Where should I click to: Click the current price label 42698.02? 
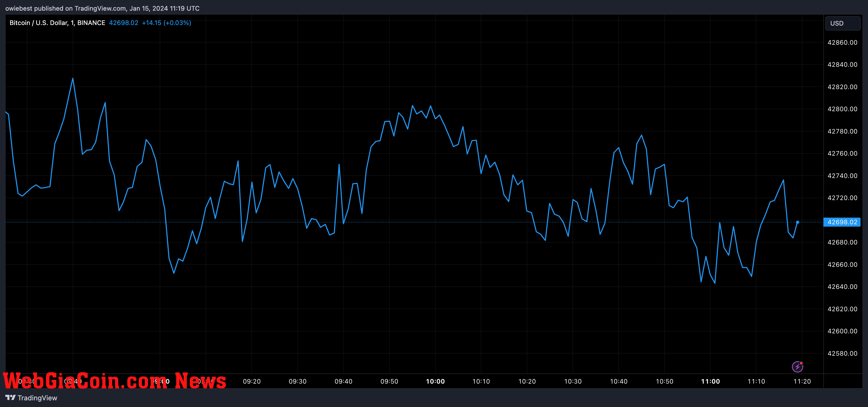point(842,222)
